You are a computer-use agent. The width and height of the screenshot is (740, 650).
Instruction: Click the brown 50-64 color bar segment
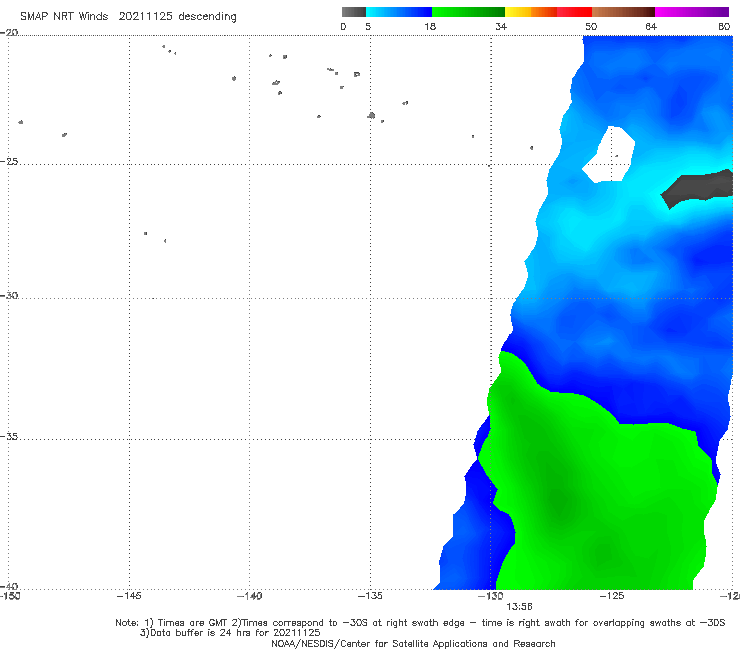tap(623, 12)
